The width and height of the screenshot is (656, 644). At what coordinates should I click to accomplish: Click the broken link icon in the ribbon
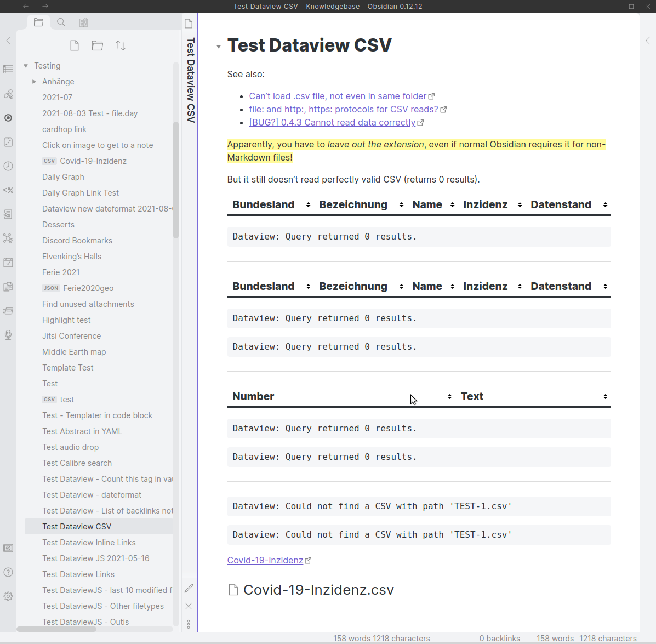(8, 94)
